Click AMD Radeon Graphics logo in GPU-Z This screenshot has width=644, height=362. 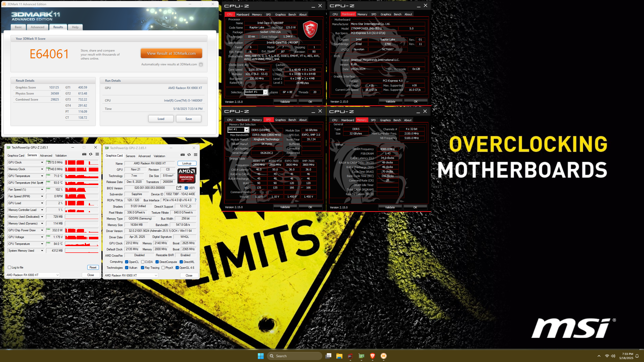pyautogui.click(x=187, y=175)
